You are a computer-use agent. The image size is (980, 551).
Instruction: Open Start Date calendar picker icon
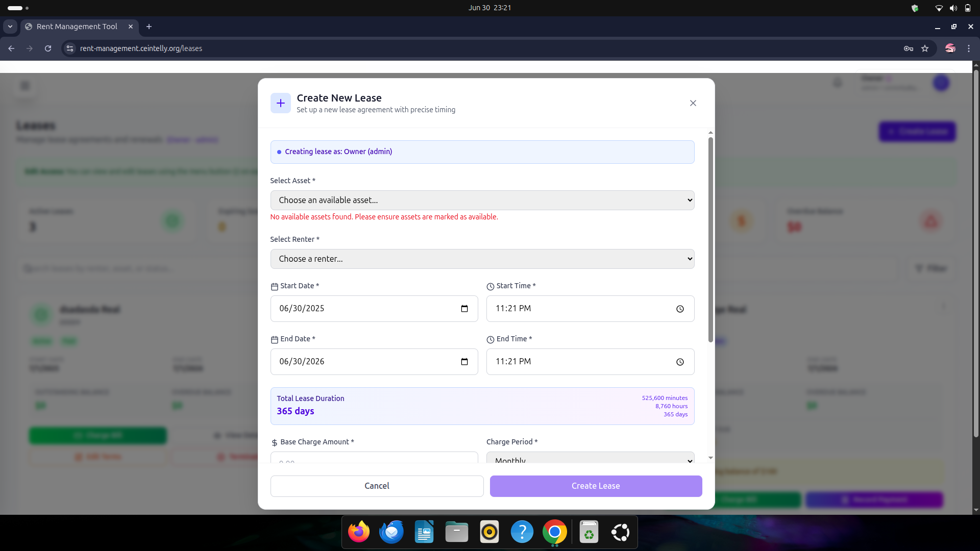coord(464,309)
